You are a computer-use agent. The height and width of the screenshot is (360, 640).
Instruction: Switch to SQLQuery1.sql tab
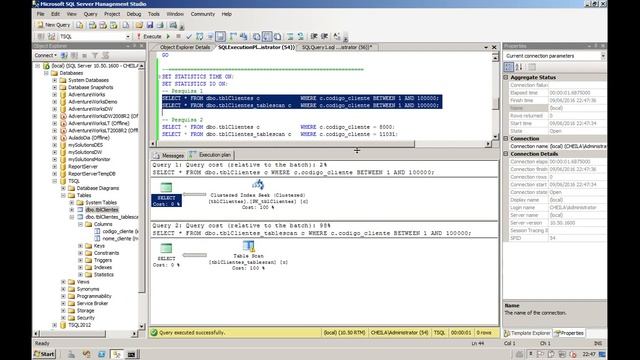click(x=336, y=47)
